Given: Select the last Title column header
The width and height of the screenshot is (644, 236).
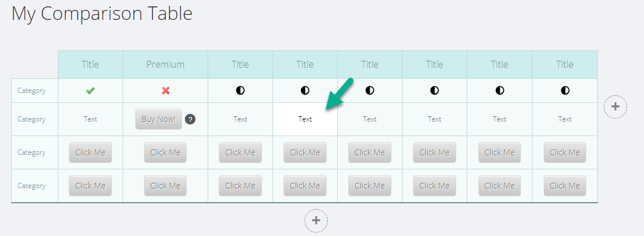Looking at the screenshot, I should click(x=565, y=65).
